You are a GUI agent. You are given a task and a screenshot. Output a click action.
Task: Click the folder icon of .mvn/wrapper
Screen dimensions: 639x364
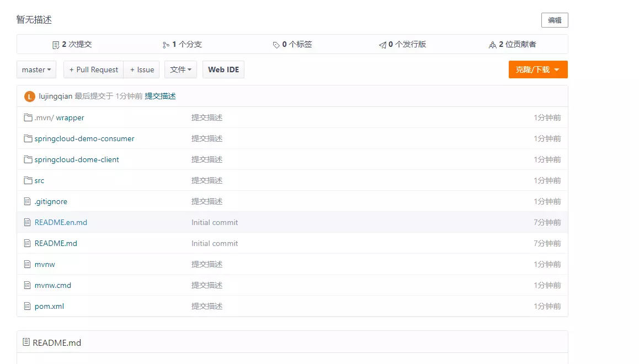(28, 117)
